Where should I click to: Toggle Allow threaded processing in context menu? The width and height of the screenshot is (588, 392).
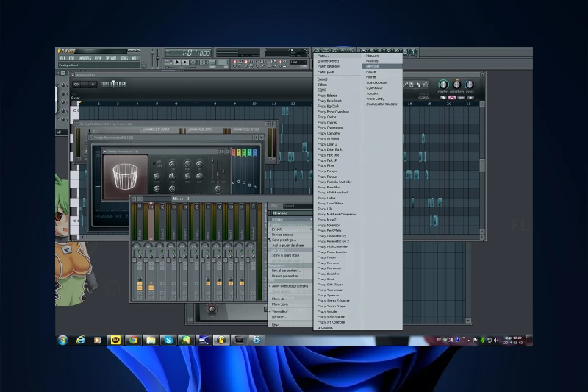tap(290, 286)
